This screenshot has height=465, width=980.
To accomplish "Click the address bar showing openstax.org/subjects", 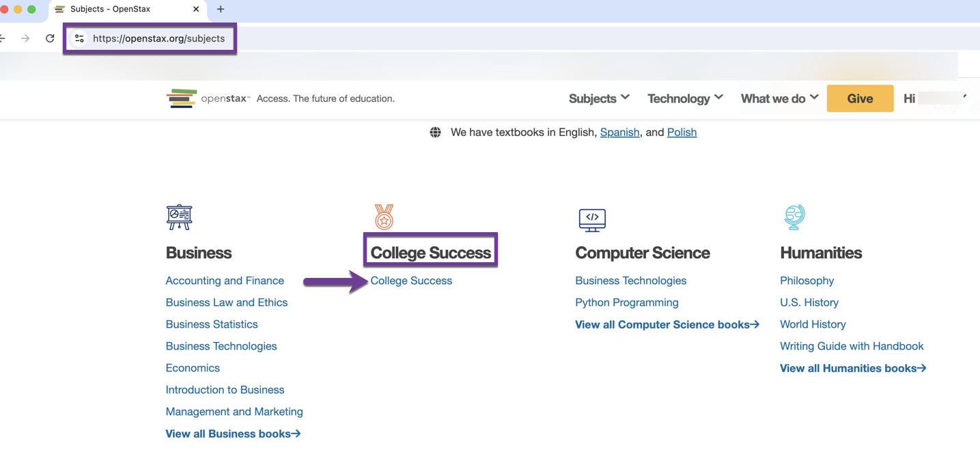I will click(x=160, y=38).
